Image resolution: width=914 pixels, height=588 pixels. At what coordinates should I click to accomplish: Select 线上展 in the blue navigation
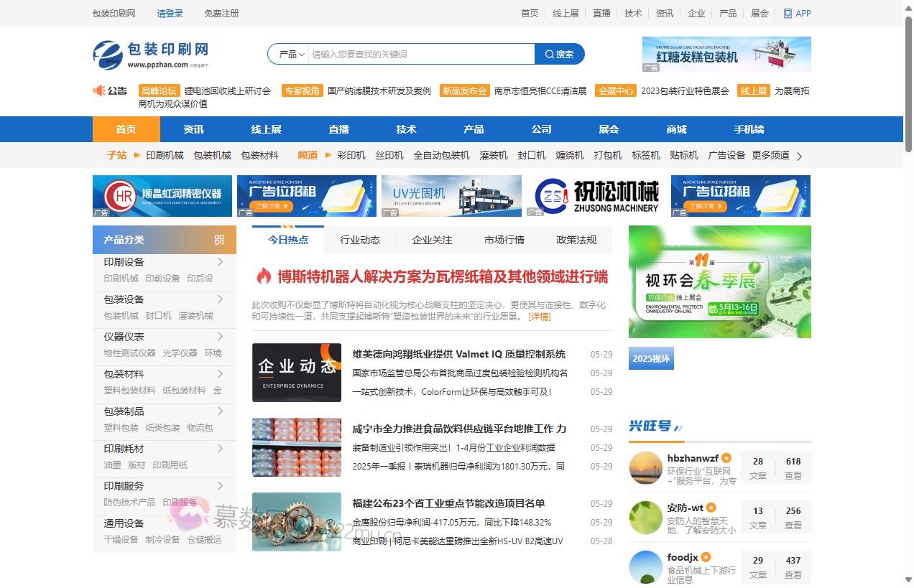point(266,129)
